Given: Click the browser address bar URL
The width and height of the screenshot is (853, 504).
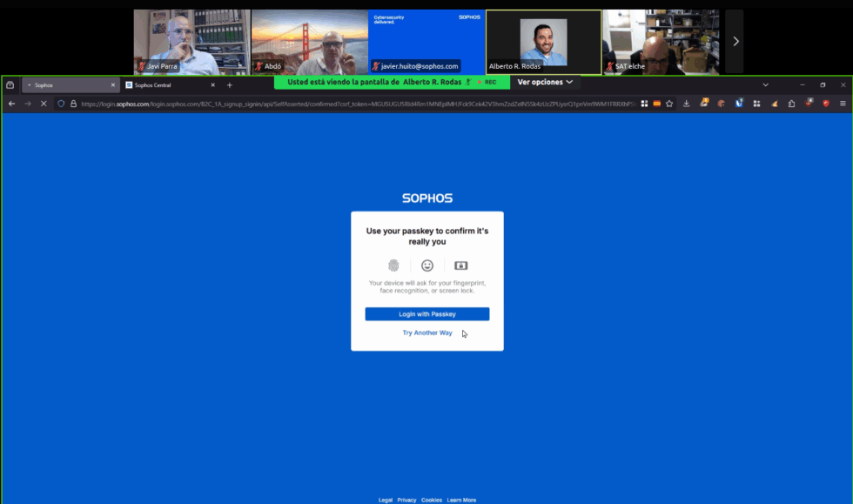Looking at the screenshot, I should pyautogui.click(x=348, y=104).
